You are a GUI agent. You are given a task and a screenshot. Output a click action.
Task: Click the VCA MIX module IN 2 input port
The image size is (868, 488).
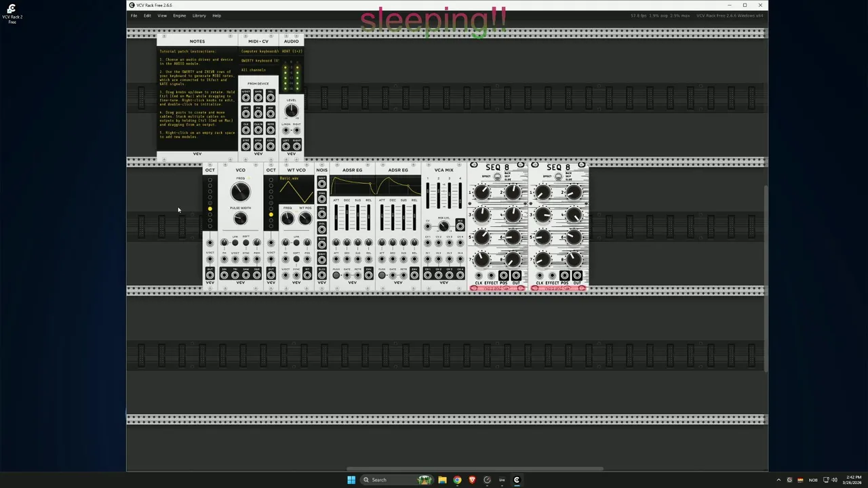click(439, 259)
